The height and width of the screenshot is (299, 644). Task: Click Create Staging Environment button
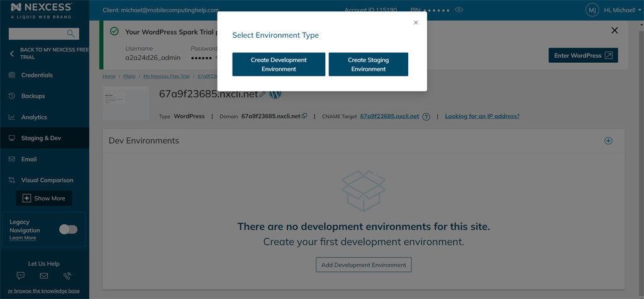(369, 65)
